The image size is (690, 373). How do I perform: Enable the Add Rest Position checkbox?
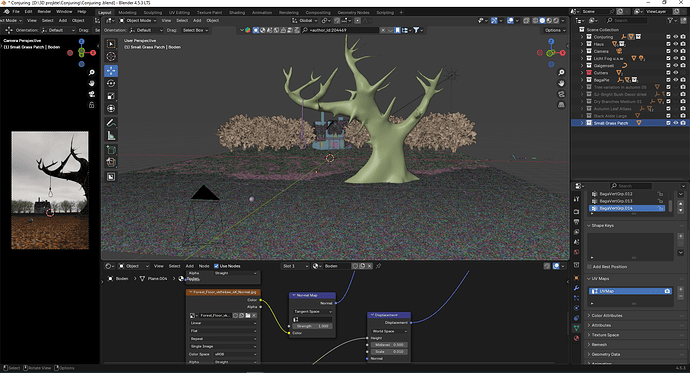click(590, 267)
